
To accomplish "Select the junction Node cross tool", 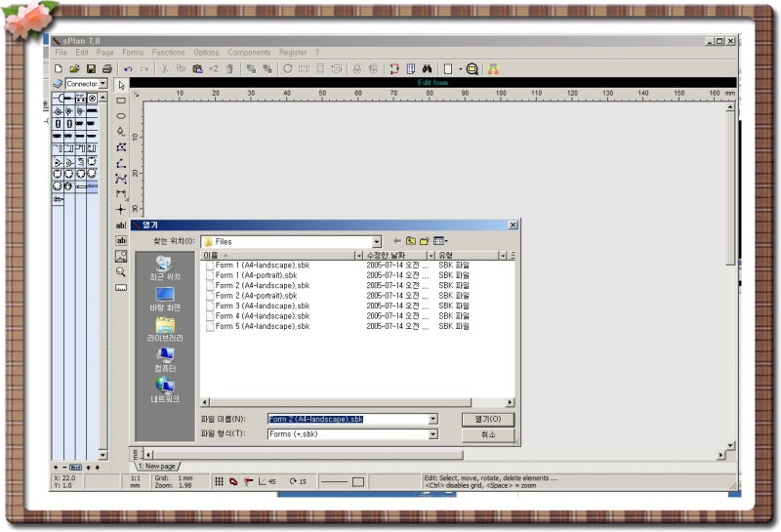I will [121, 209].
